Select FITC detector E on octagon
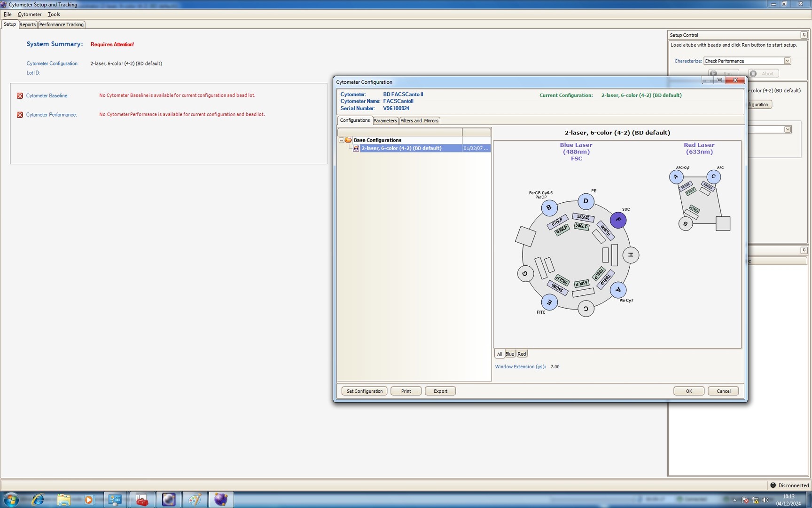The height and width of the screenshot is (508, 812). [x=549, y=302]
